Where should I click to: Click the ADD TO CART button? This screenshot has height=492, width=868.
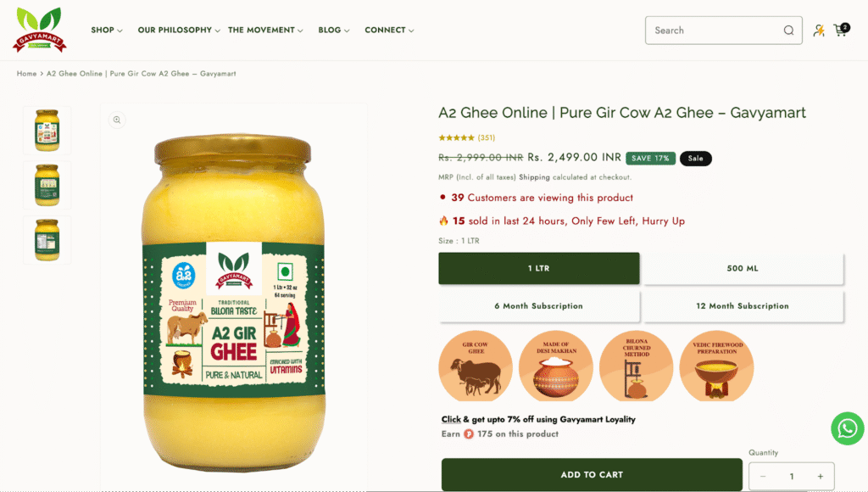592,475
